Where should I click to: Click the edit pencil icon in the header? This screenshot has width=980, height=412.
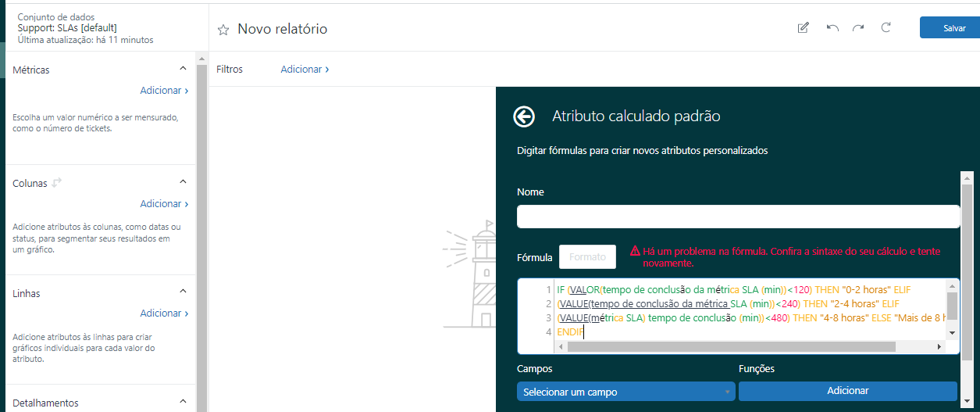803,28
